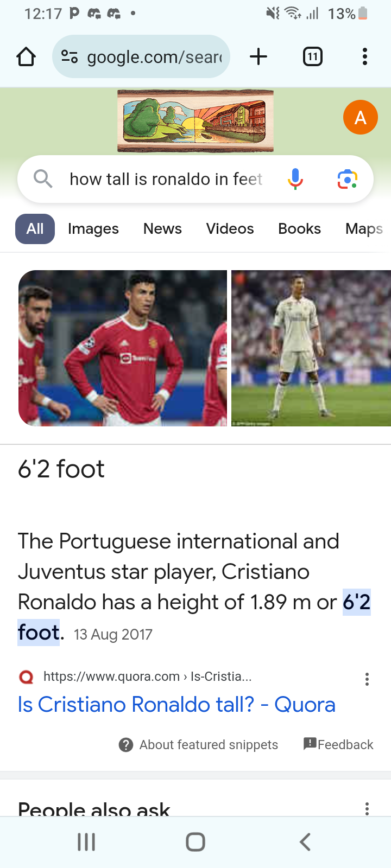The width and height of the screenshot is (391, 868).
Task: Tap the Chrome home icon
Action: tap(26, 56)
